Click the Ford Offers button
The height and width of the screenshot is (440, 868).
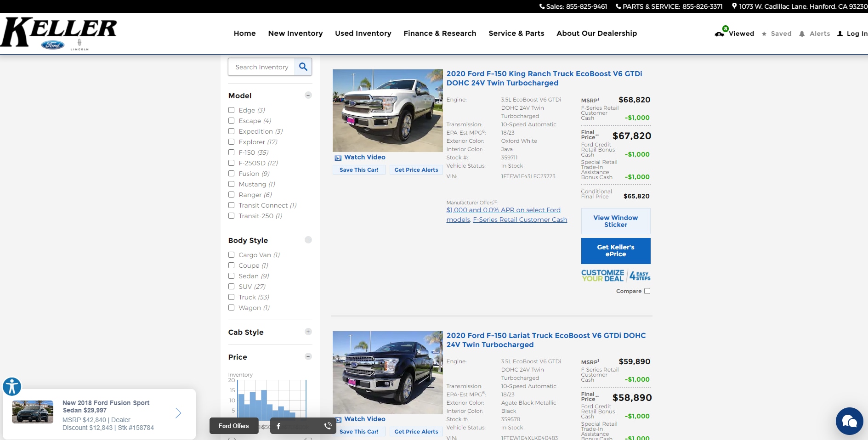coord(234,426)
